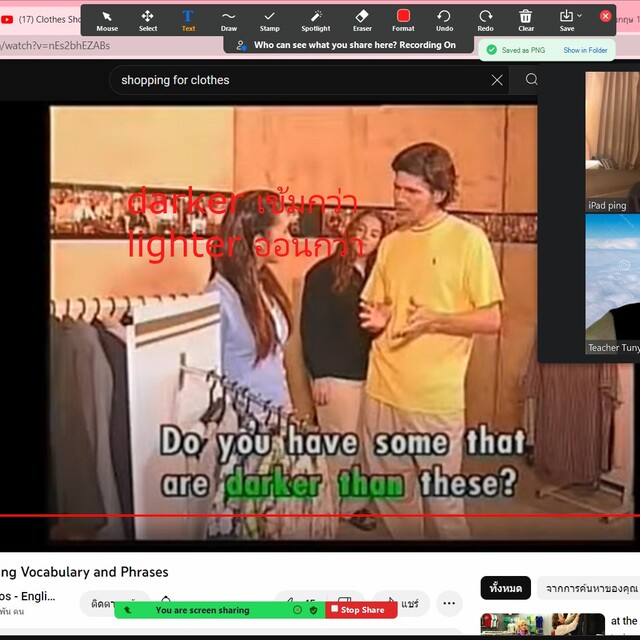This screenshot has height=640, width=640.
Task: Select the จากการค้นหาของคุณ filter chip
Action: point(590,588)
